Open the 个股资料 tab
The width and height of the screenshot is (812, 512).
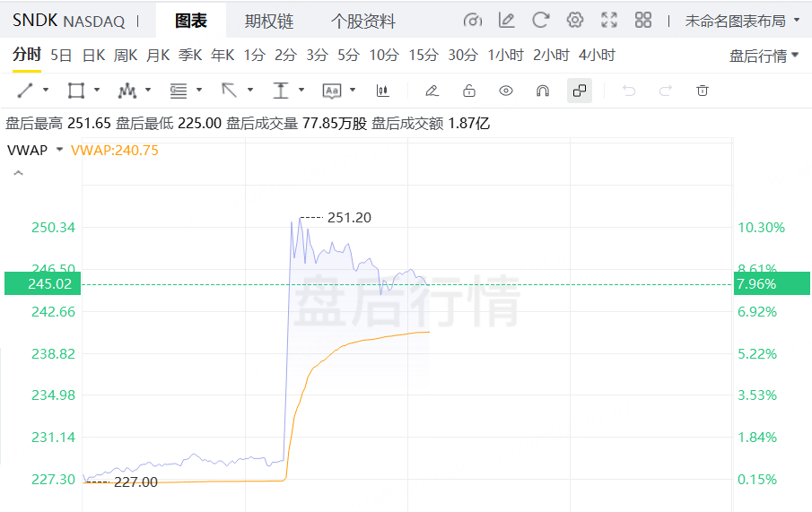(x=362, y=21)
